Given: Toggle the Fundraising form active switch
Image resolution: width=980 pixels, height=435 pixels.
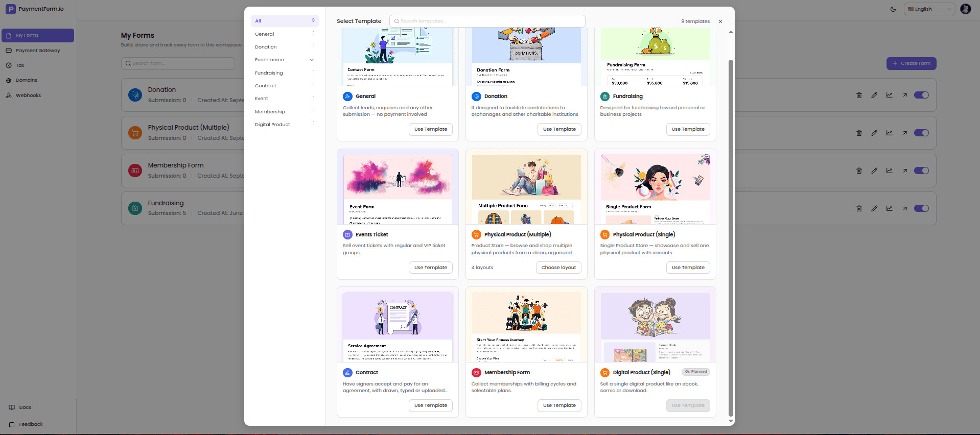Looking at the screenshot, I should [x=921, y=208].
